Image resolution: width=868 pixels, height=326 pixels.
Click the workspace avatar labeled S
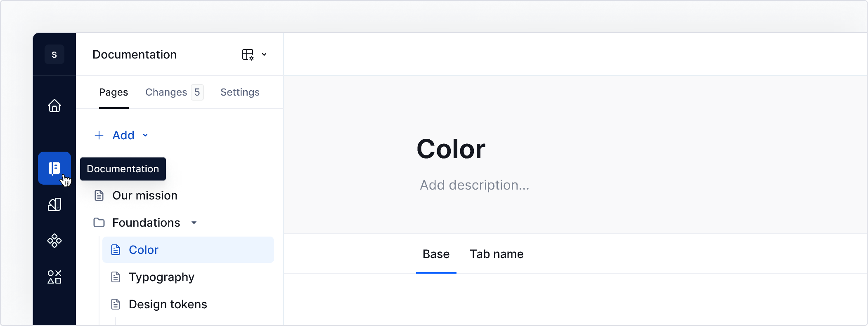[x=54, y=54]
